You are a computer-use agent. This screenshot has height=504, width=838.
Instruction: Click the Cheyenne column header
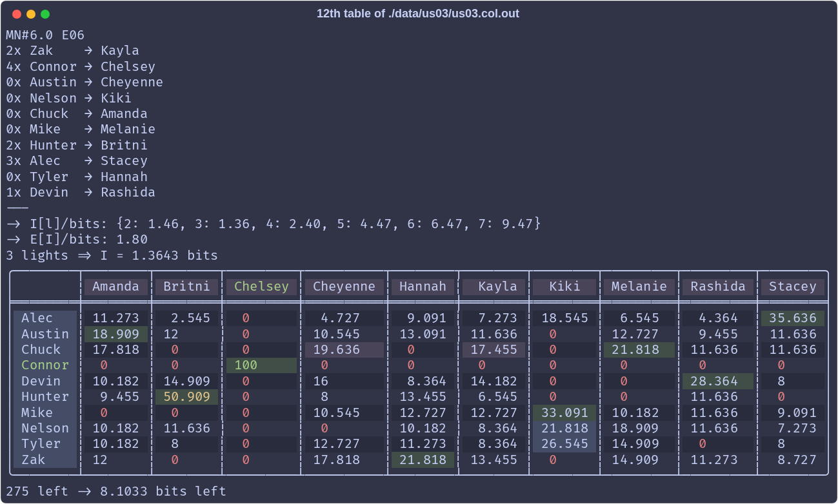(x=344, y=287)
